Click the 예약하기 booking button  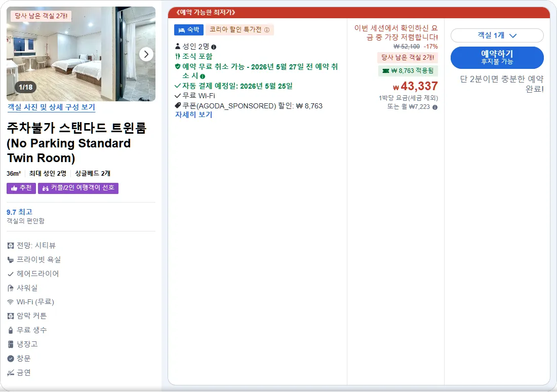pos(497,58)
